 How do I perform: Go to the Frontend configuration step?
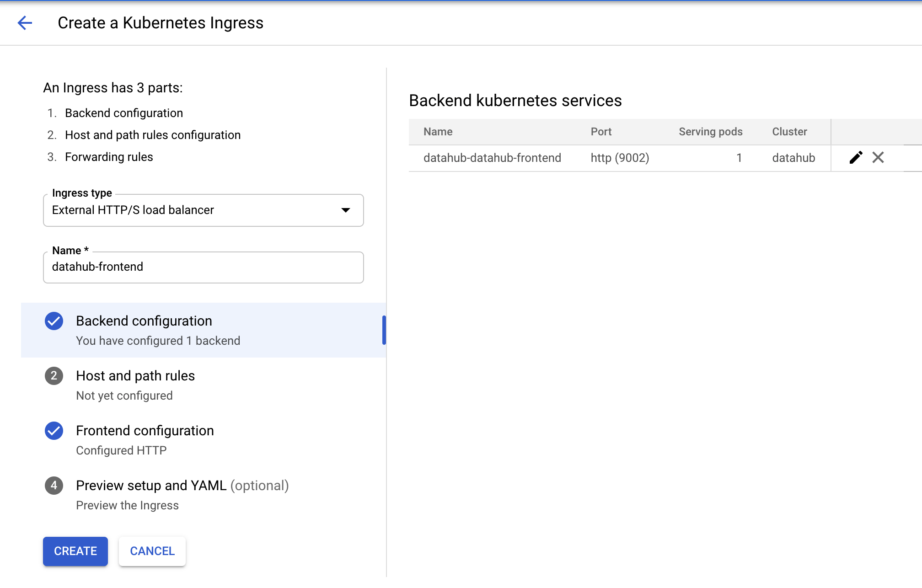click(x=145, y=431)
